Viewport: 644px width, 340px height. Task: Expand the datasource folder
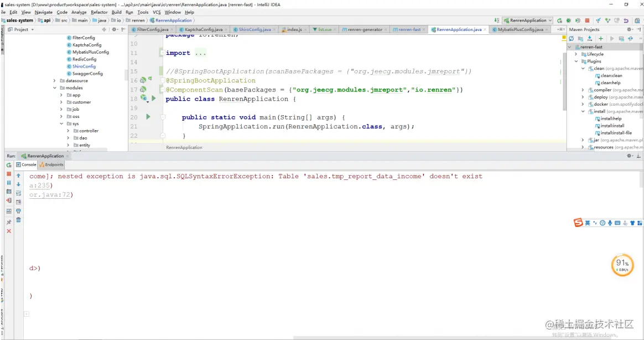coord(54,81)
